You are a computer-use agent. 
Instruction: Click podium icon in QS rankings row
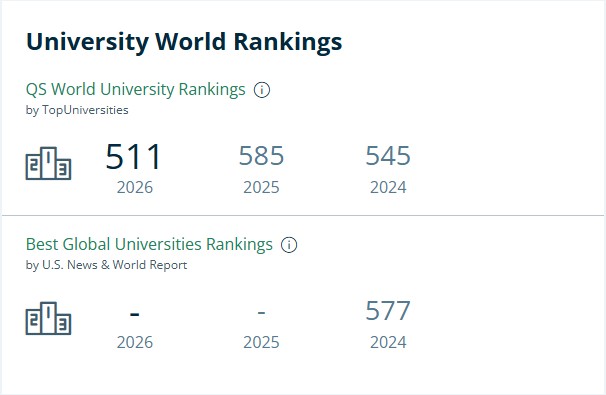coord(49,163)
